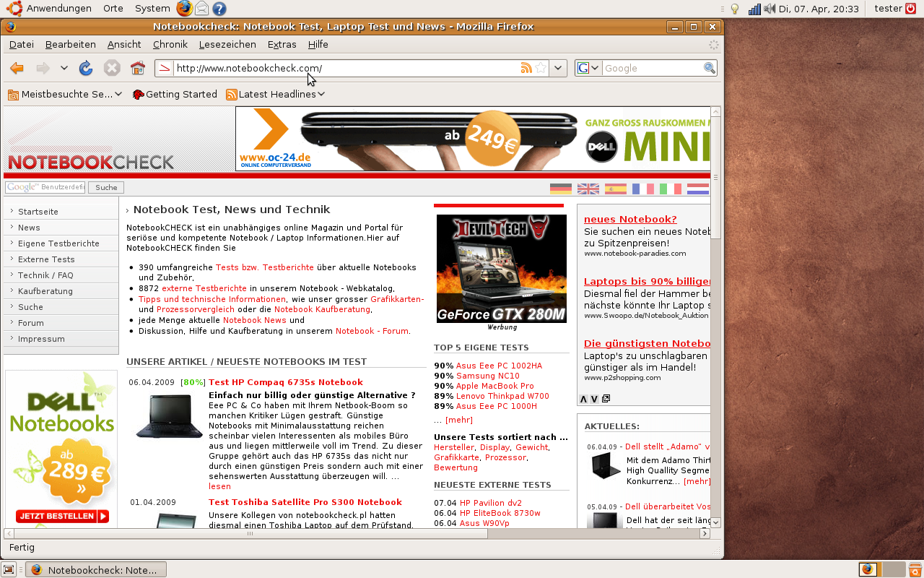Screen dimensions: 924x578
Task: Click the ad scroll-down arrow button
Action: [x=594, y=399]
